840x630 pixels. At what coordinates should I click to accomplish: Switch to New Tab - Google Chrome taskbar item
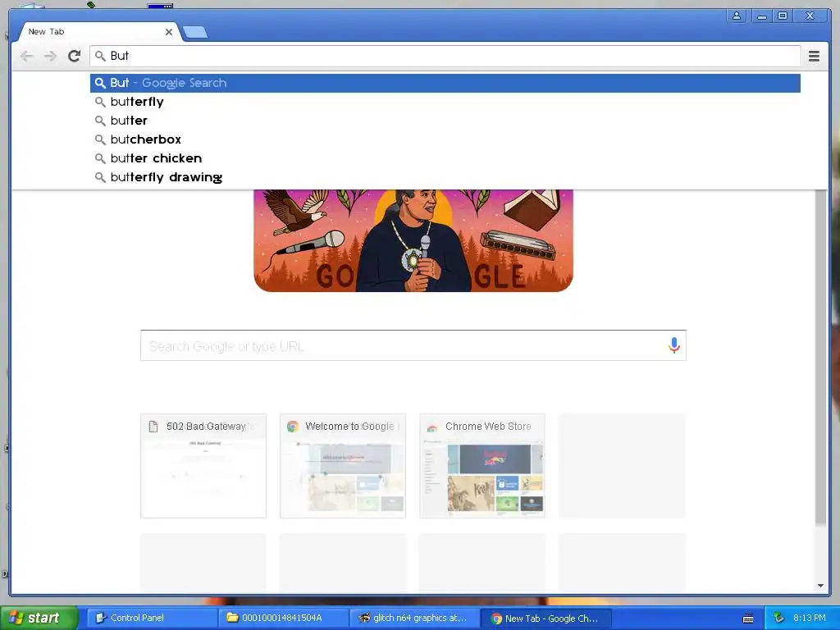(546, 619)
